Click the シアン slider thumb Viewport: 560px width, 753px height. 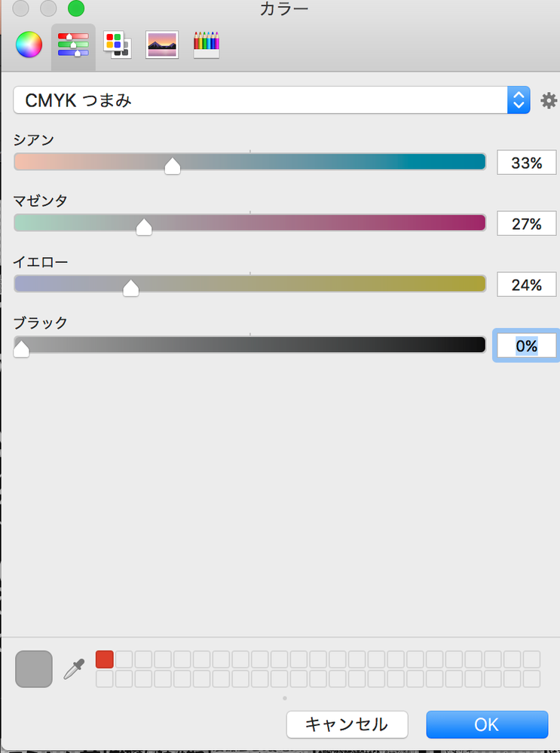[x=173, y=166]
